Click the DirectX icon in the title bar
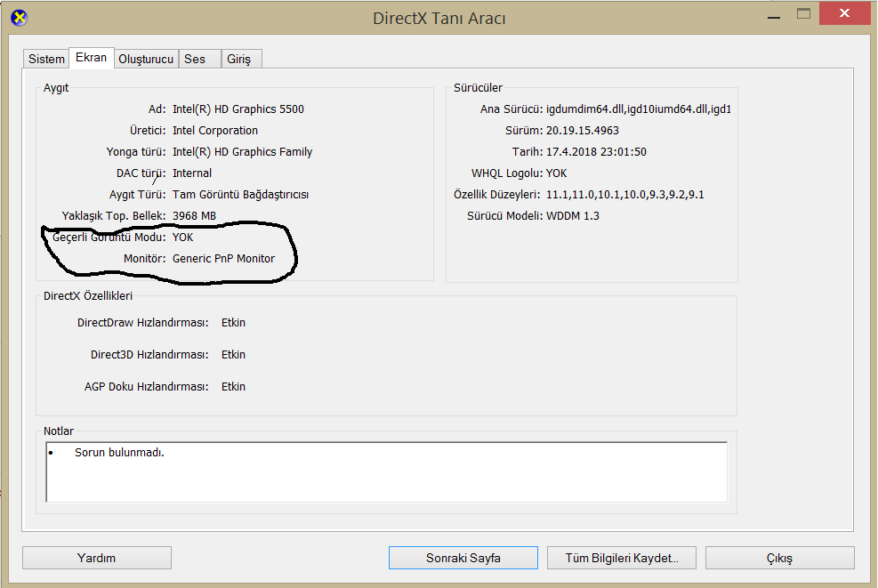Image resolution: width=878 pixels, height=588 pixels. [x=19, y=18]
